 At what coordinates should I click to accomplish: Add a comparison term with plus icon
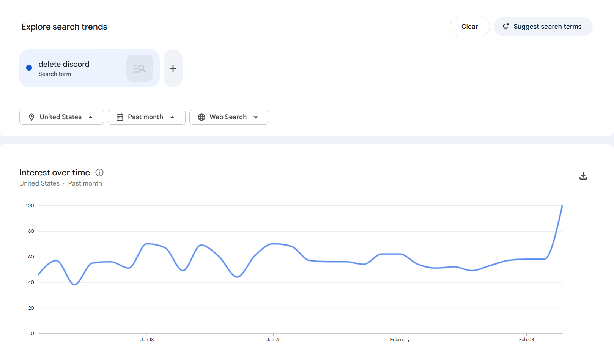(173, 68)
